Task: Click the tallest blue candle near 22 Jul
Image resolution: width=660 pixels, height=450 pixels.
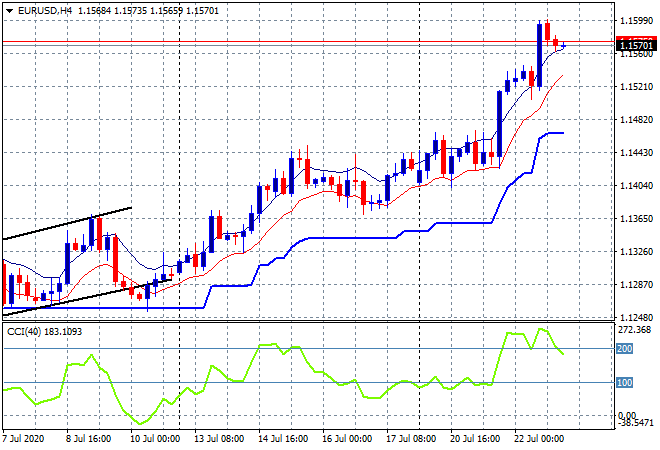Action: pyautogui.click(x=539, y=55)
